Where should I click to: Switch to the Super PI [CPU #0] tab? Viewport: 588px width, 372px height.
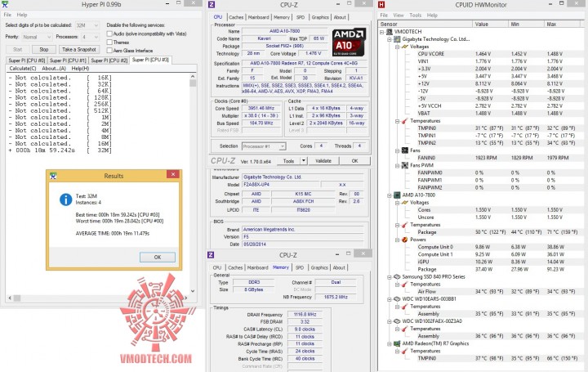click(x=27, y=61)
